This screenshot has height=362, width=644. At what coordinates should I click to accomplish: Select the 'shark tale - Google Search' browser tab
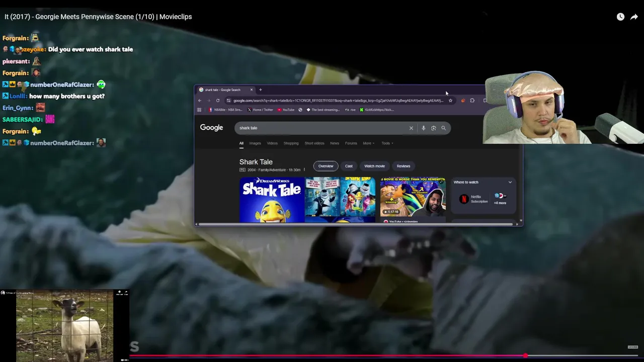click(223, 90)
